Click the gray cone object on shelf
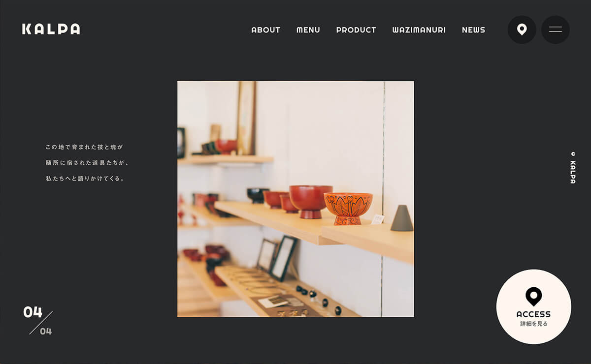Viewport: 591px width, 364px height. 402,218
